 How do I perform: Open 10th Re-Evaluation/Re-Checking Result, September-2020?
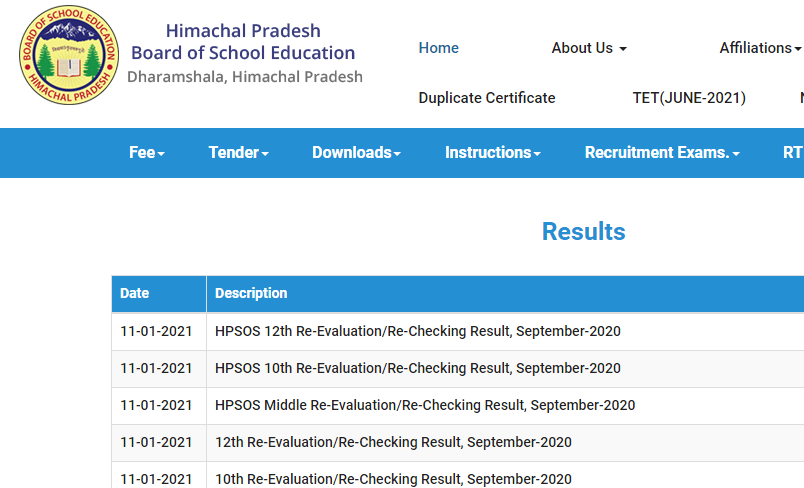coord(393,479)
